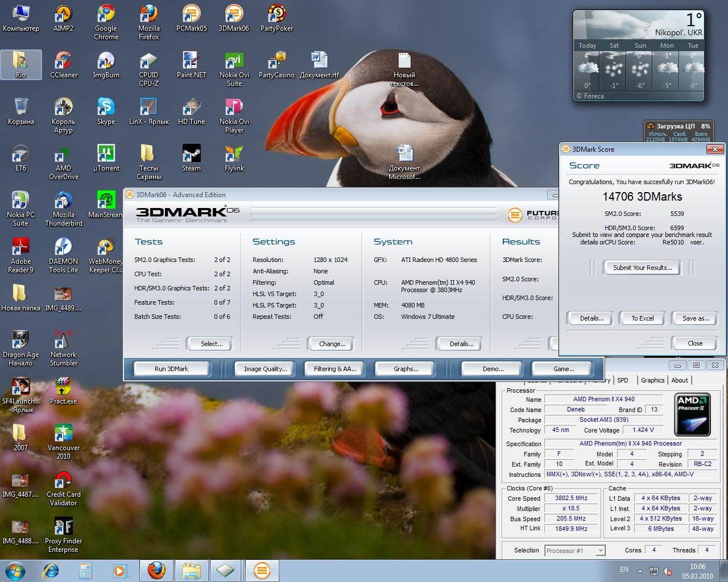The height and width of the screenshot is (582, 728).
Task: Open Filtering & AA settings
Action: [335, 369]
